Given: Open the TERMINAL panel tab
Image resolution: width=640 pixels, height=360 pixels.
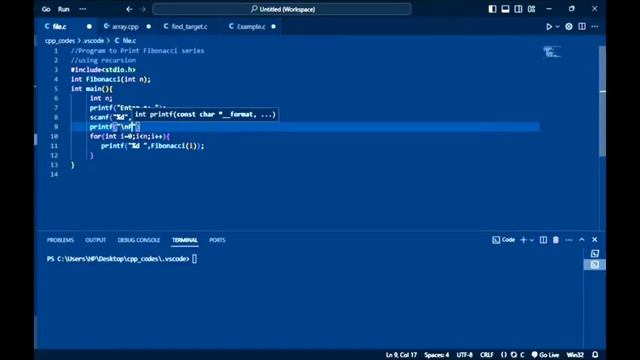Looking at the screenshot, I should click(184, 240).
